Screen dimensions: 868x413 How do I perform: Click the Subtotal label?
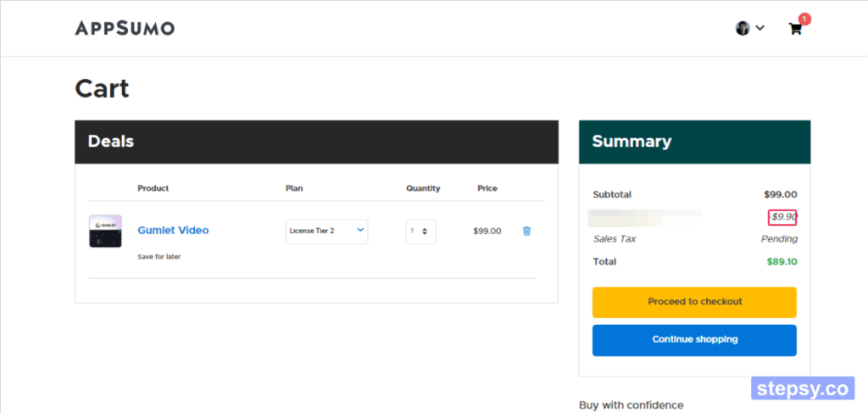pos(612,194)
